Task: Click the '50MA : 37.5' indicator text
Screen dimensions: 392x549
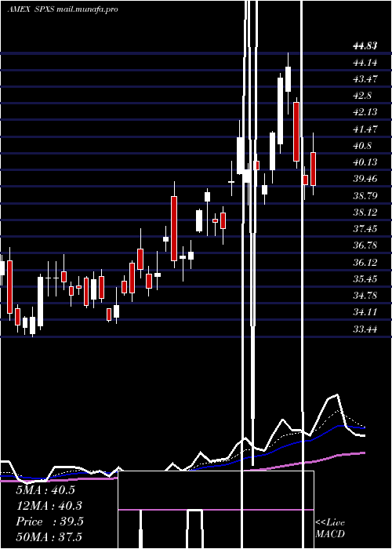Action: 49,537
